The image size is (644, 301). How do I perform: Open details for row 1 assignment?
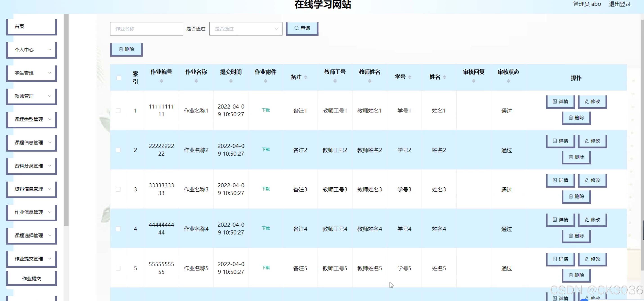point(560,101)
